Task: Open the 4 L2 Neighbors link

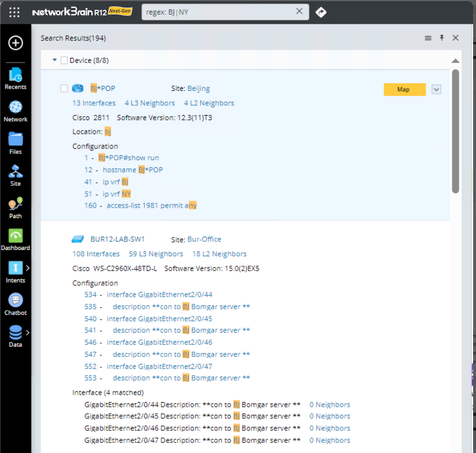Action: tap(209, 103)
